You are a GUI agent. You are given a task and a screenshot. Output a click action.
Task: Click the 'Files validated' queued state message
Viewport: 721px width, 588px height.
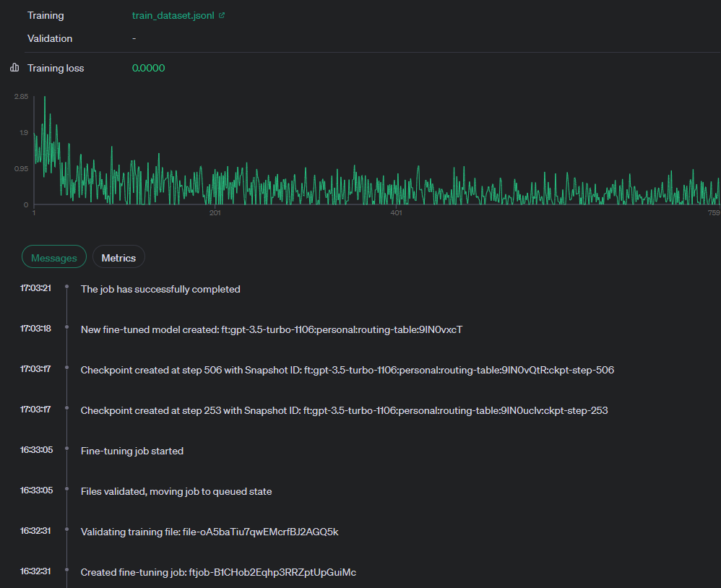pyautogui.click(x=176, y=491)
